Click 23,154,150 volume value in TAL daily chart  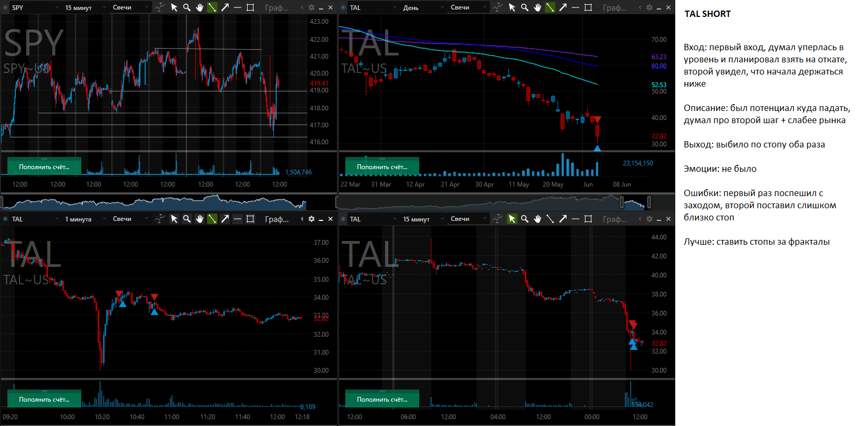(x=638, y=163)
